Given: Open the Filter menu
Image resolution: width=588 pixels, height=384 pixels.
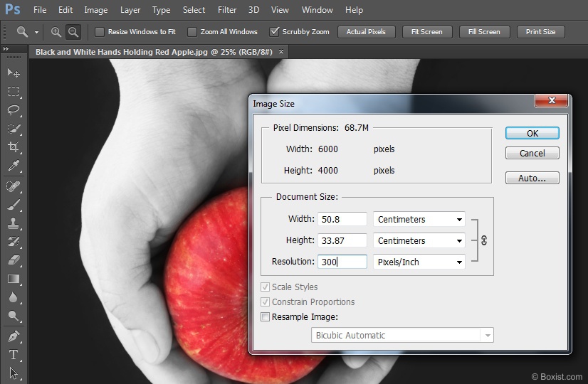Looking at the screenshot, I should 227,10.
